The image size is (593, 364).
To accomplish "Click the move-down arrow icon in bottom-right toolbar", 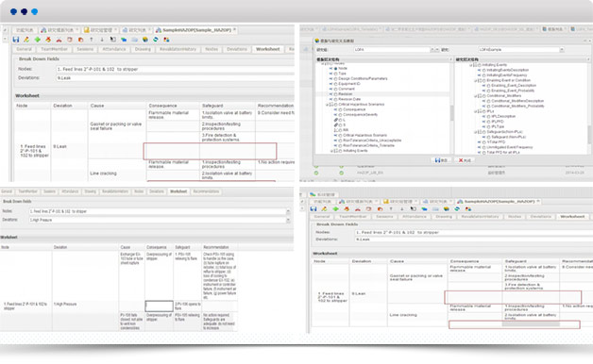I will coord(401,208).
